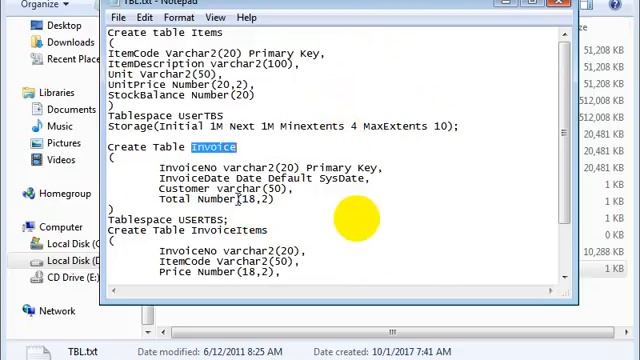Click the Date created value 10/1/2017 7:41 AM
Screen dimensions: 640x360
click(412, 352)
